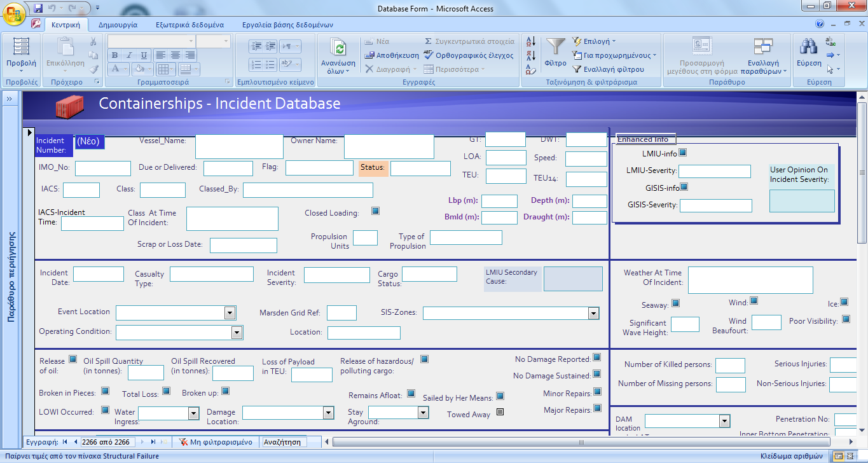Screen dimensions: 868x463
Task: Open the Event Location dropdown
Action: (x=230, y=313)
